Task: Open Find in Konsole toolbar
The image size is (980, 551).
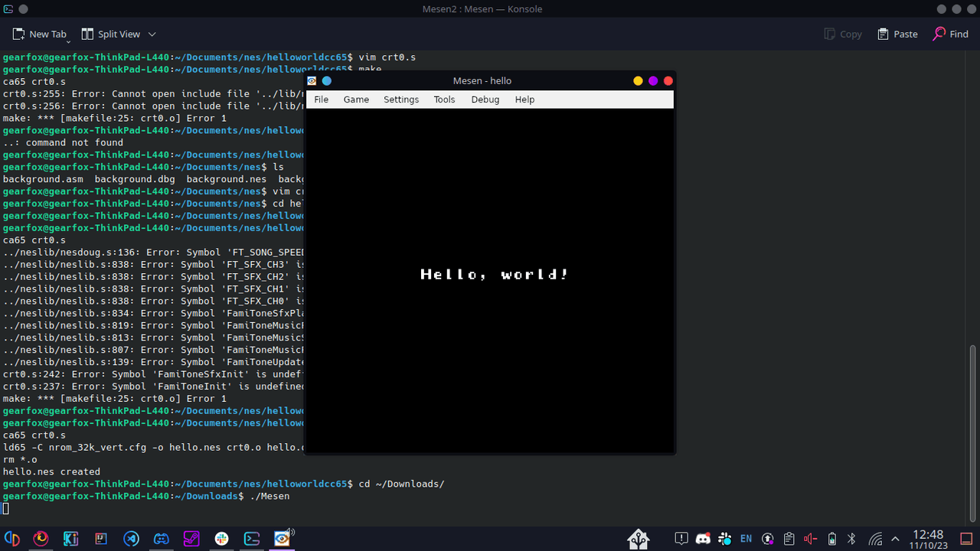Action: pyautogui.click(x=950, y=34)
